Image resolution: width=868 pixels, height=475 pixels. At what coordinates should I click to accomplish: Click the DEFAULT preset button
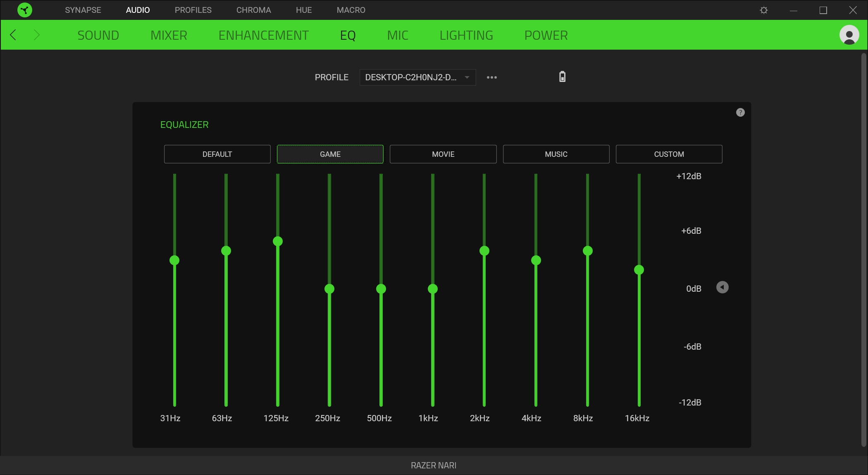[217, 154]
